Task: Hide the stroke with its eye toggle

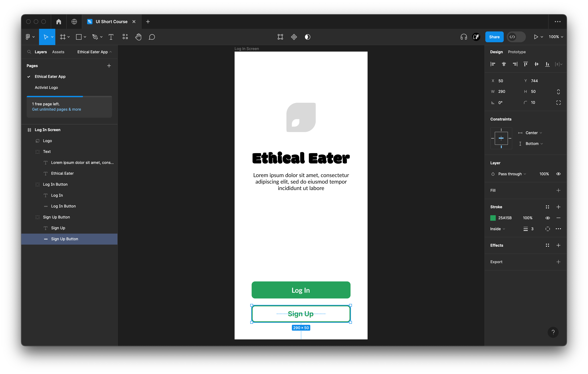Action: [x=547, y=218]
